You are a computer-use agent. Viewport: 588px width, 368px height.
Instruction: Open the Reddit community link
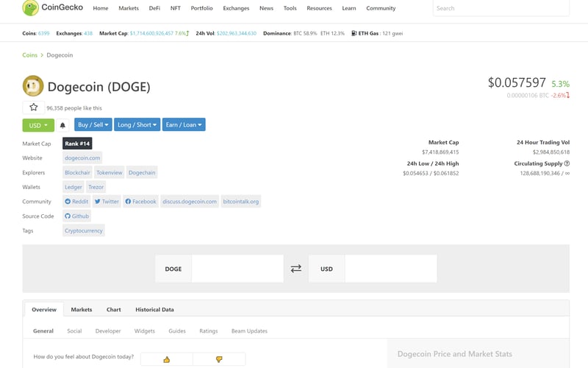76,202
